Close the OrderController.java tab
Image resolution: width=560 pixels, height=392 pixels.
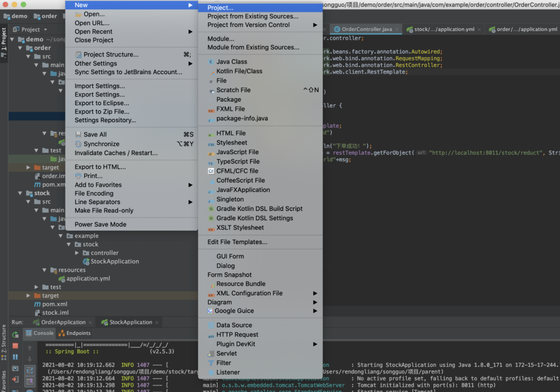397,29
